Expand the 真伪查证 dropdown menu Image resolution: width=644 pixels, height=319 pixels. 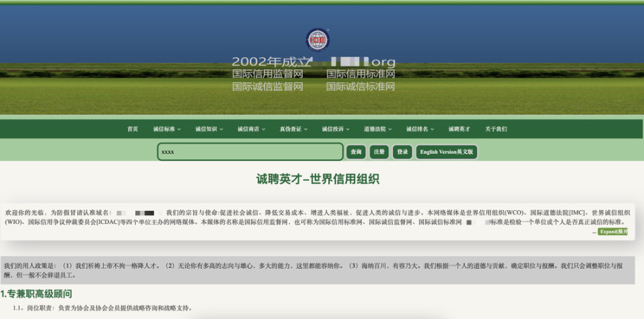pos(293,129)
